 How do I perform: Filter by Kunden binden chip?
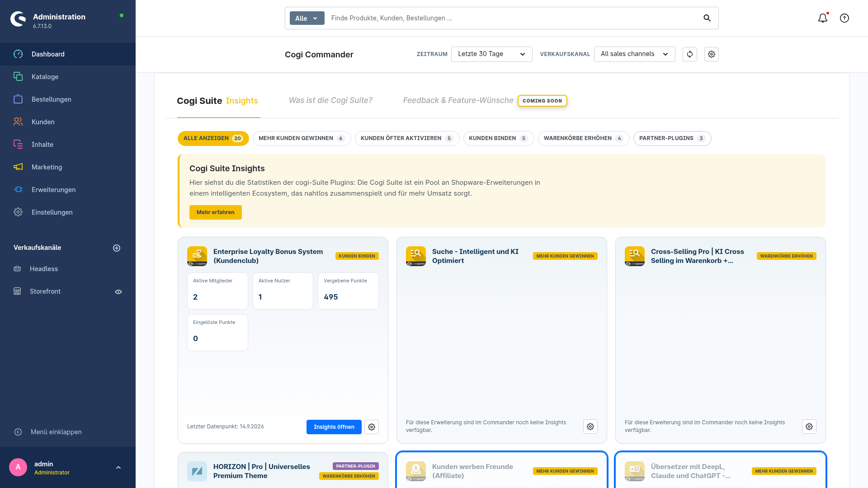pyautogui.click(x=499, y=138)
